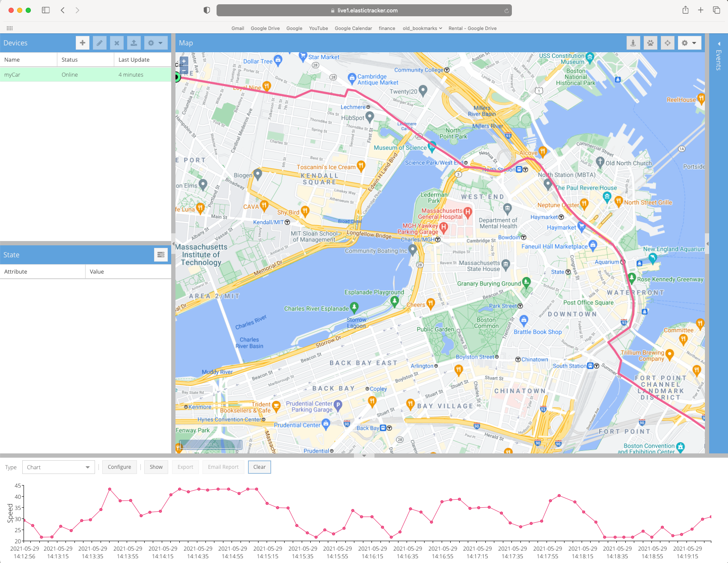Click the Configure report button
The height and width of the screenshot is (563, 728).
click(119, 467)
